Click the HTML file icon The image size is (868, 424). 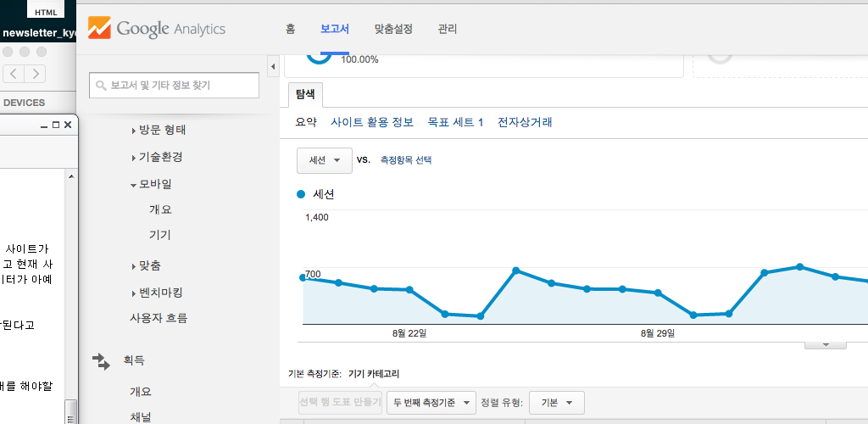tap(46, 11)
